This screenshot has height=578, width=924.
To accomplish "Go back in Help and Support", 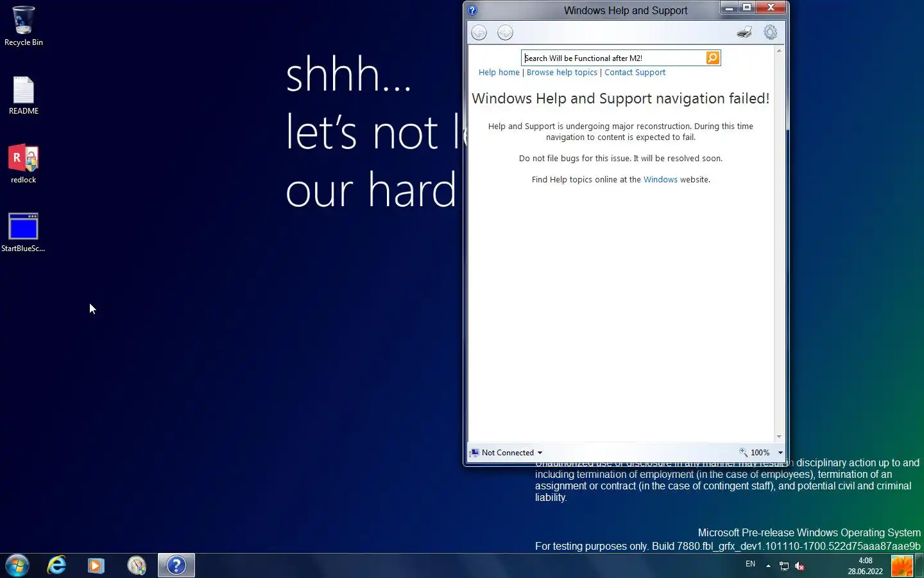I will click(x=479, y=32).
